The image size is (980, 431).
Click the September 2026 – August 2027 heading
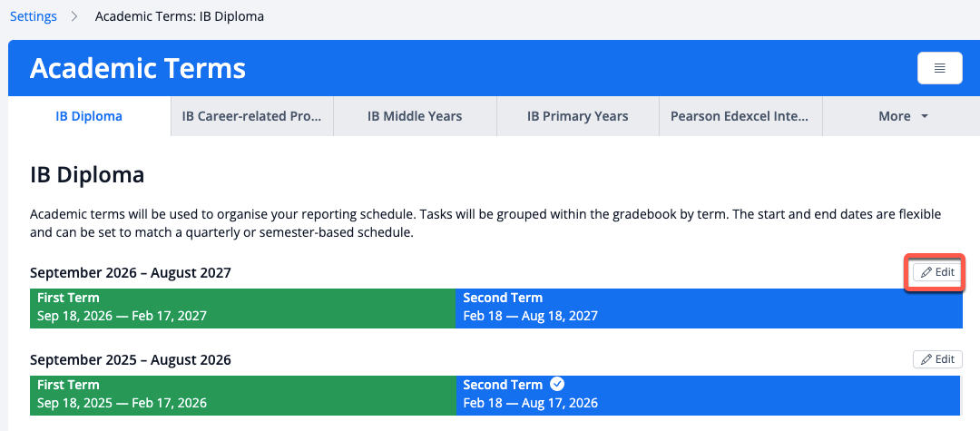[131, 273]
